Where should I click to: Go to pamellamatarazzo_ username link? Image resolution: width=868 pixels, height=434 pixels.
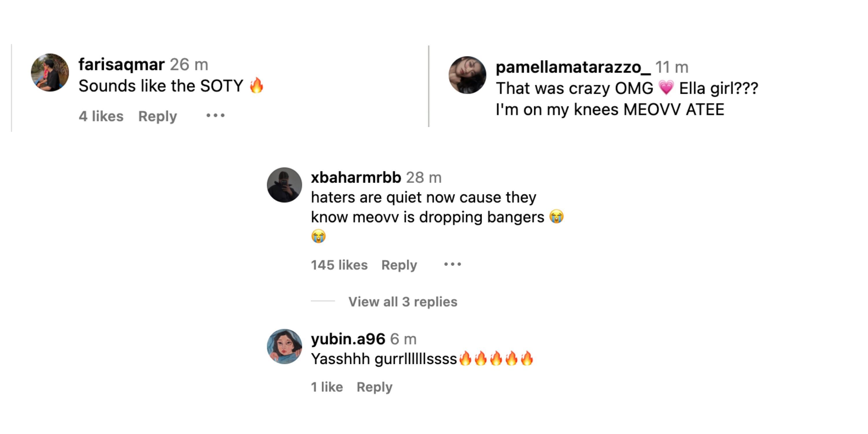pos(573,67)
